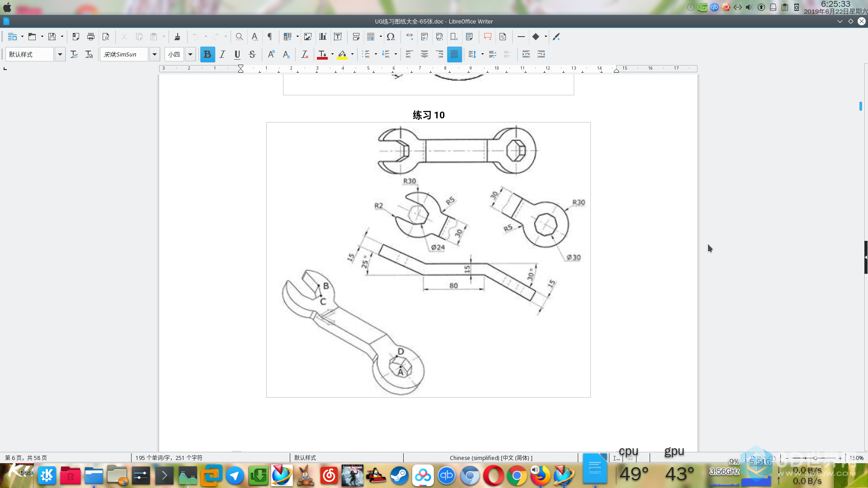Expand bullet list style dropdown arrow
The height and width of the screenshot is (488, 868).
[x=376, y=54]
